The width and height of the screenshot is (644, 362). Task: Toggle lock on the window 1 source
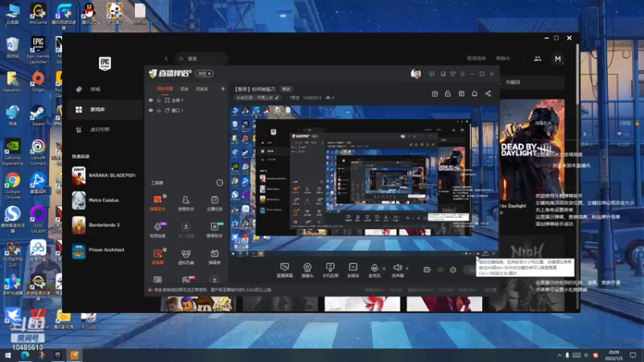pyautogui.click(x=159, y=110)
